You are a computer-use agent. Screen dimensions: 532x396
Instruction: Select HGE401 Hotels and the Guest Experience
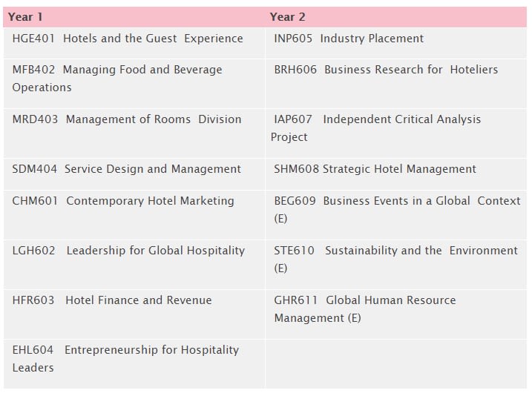tap(128, 39)
